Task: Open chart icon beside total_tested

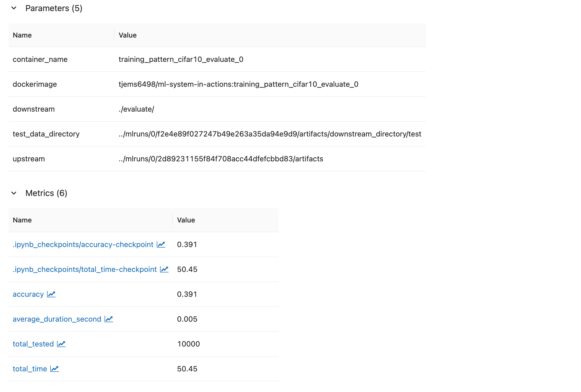Action: point(61,344)
